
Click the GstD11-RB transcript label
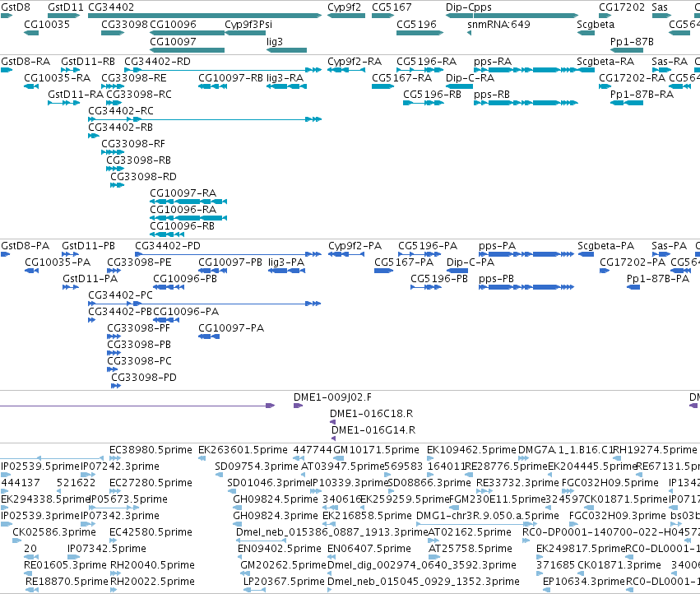point(88,62)
